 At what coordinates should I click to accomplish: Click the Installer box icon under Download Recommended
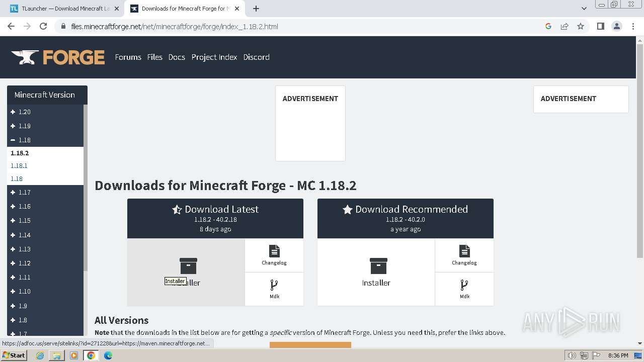pyautogui.click(x=378, y=266)
